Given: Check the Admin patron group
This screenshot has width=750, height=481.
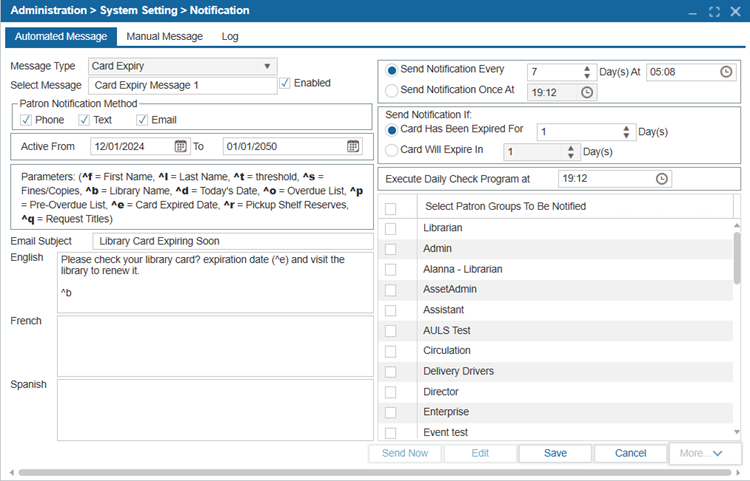Looking at the screenshot, I should (x=391, y=249).
